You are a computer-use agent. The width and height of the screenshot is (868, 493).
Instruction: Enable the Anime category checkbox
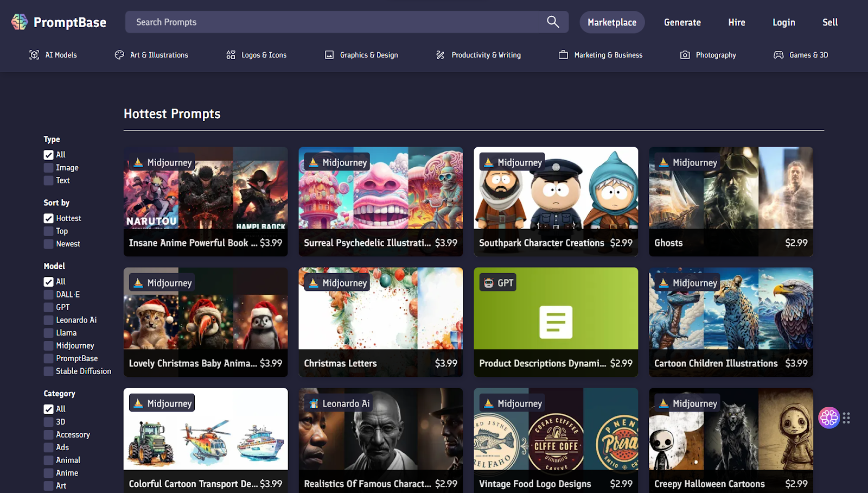[x=49, y=473]
